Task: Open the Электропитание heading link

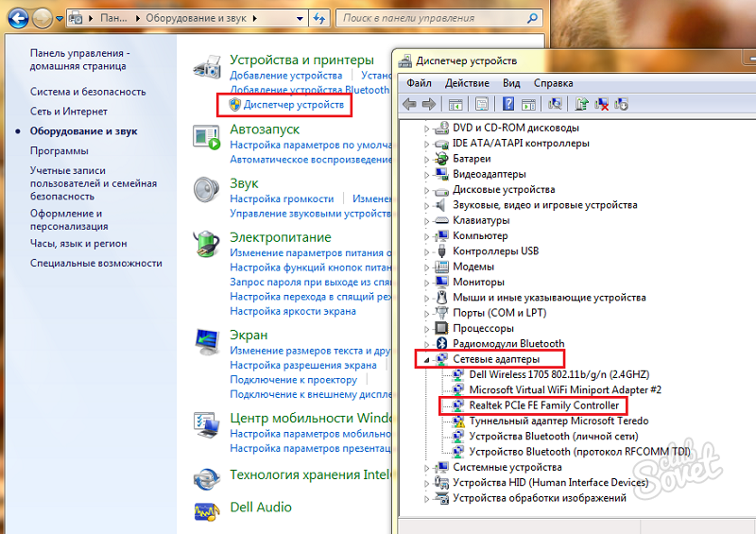Action: pyautogui.click(x=280, y=237)
